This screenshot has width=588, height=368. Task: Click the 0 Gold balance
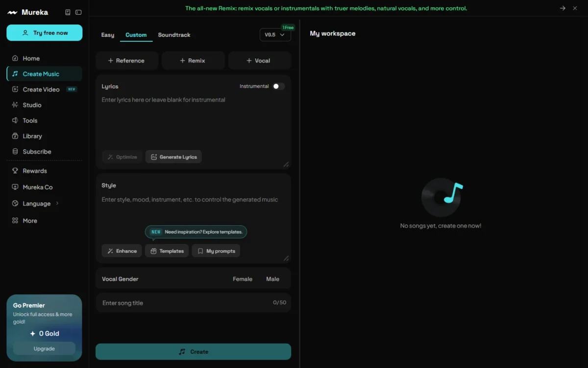(44, 333)
